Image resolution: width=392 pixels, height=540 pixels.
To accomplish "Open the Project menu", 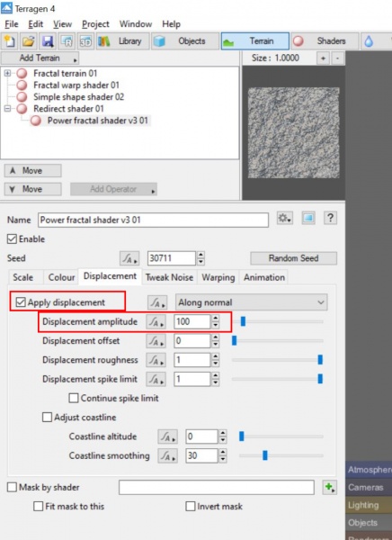I will [x=95, y=24].
